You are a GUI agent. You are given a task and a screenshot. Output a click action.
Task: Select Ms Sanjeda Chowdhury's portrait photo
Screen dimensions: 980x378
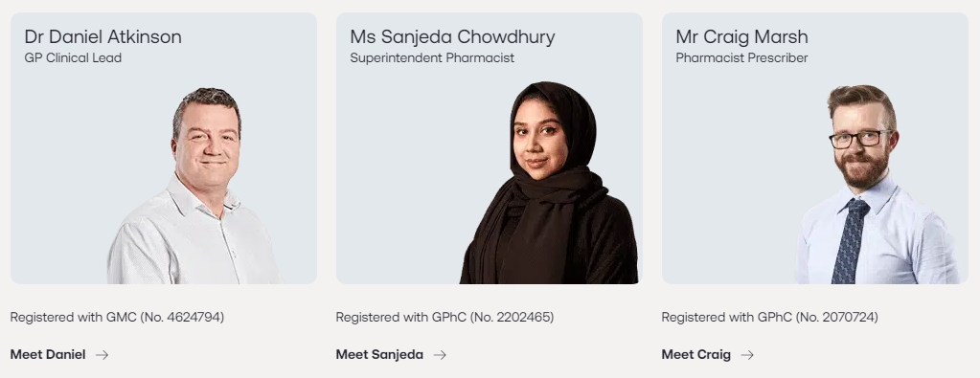click(x=549, y=183)
